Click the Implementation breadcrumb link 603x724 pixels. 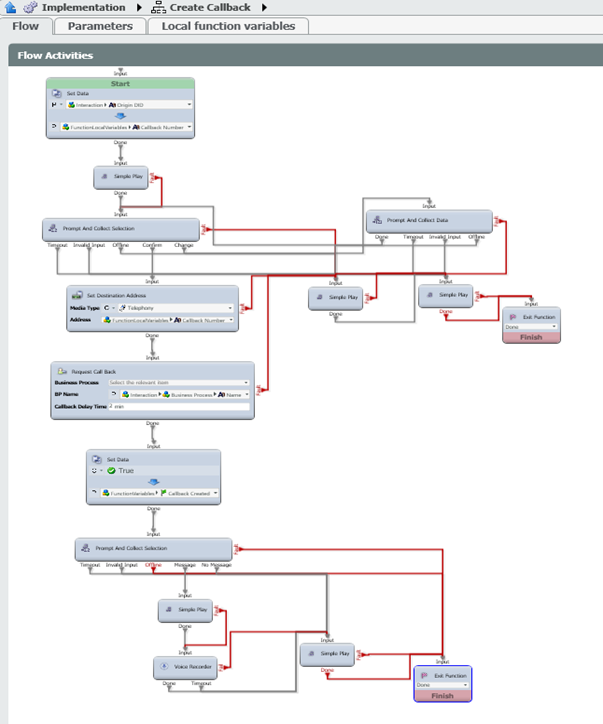[x=83, y=8]
